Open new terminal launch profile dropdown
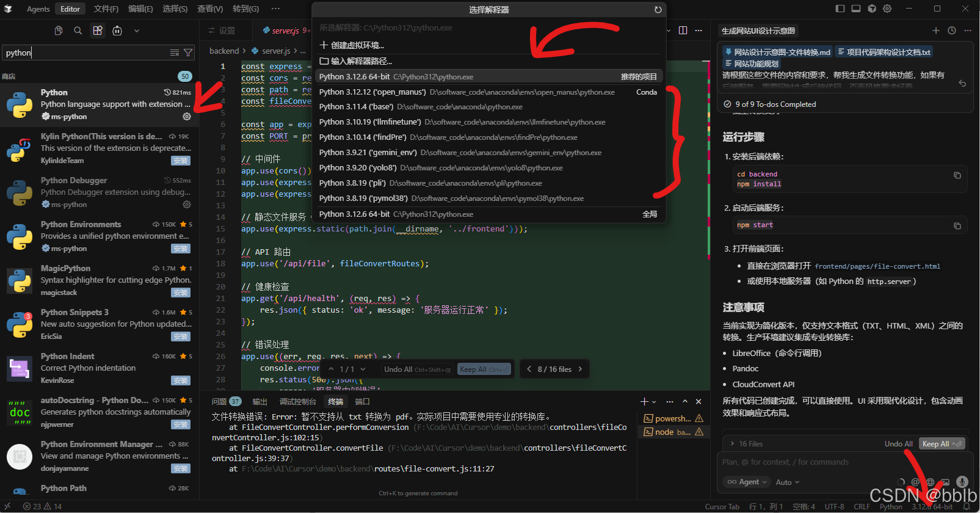This screenshot has height=513, width=980. point(654,402)
